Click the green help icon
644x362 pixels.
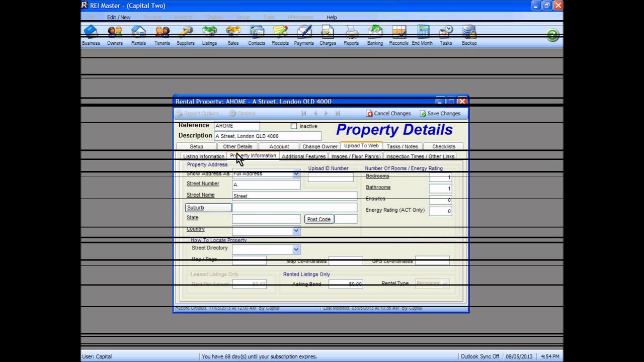click(552, 35)
